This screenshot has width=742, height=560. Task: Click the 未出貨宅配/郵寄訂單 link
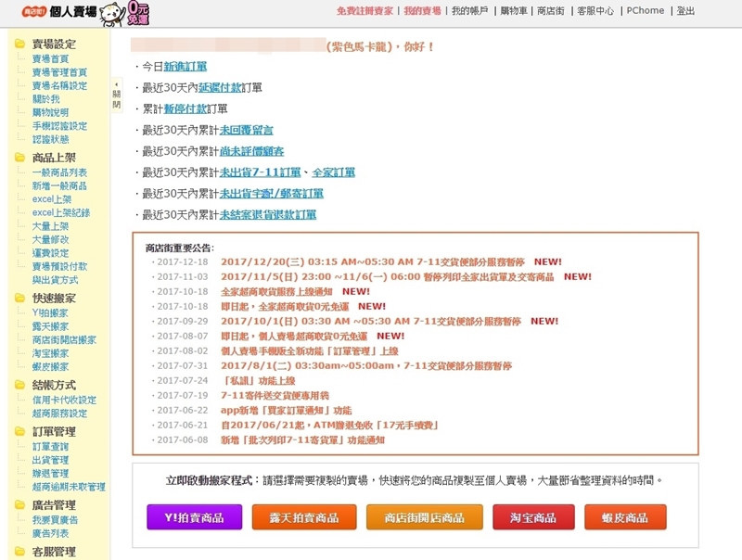coord(271,194)
